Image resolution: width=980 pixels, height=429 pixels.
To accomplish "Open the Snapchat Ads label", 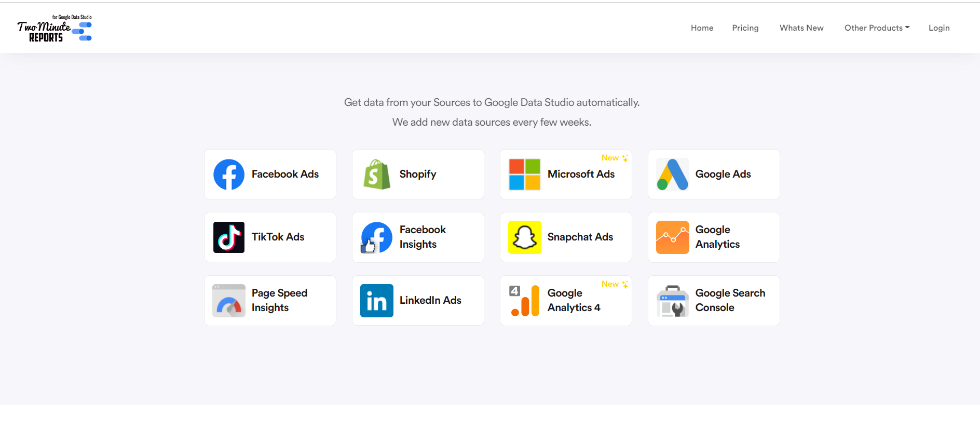I will [x=580, y=237].
